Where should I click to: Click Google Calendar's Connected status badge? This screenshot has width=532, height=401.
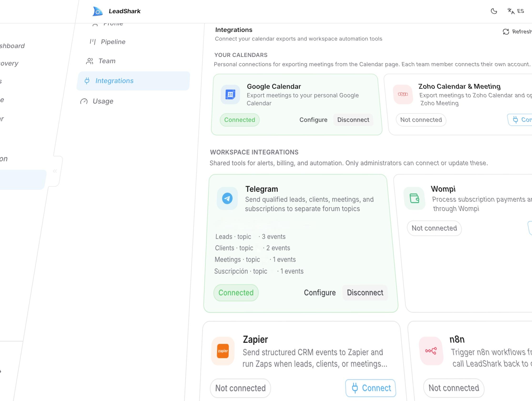coord(239,120)
